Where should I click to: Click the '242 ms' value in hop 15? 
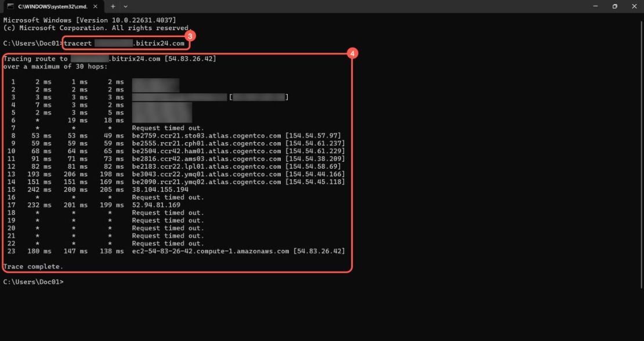pyautogui.click(x=39, y=190)
